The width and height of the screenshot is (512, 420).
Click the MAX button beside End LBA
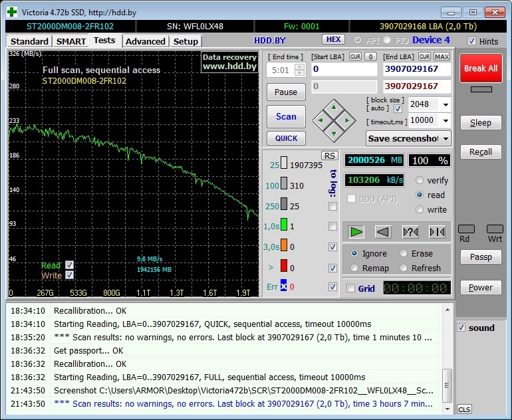pos(442,56)
